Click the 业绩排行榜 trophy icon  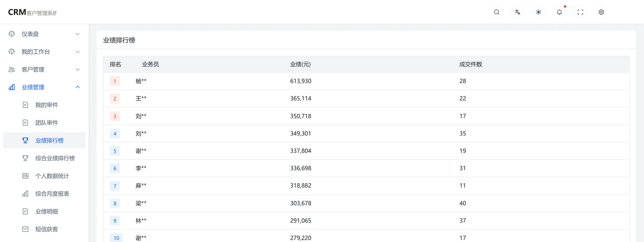(25, 140)
